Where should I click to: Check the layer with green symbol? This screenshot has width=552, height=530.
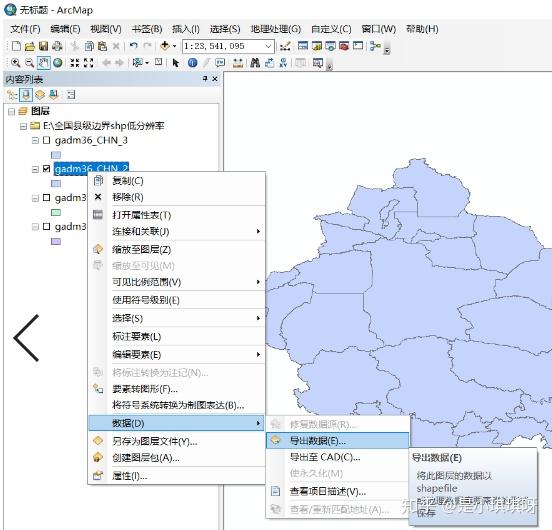tap(46, 198)
